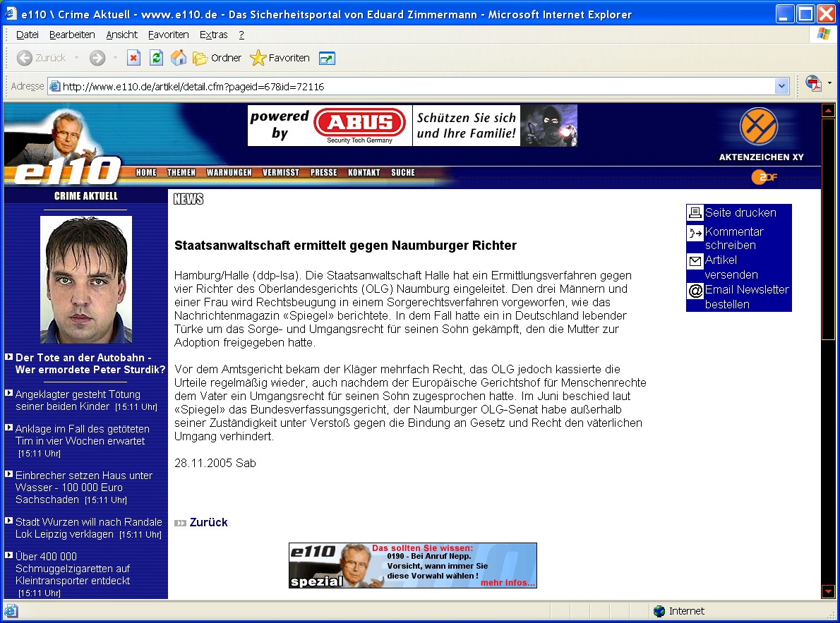Expand the address bar dropdown arrow
The image size is (840, 623).
(781, 86)
